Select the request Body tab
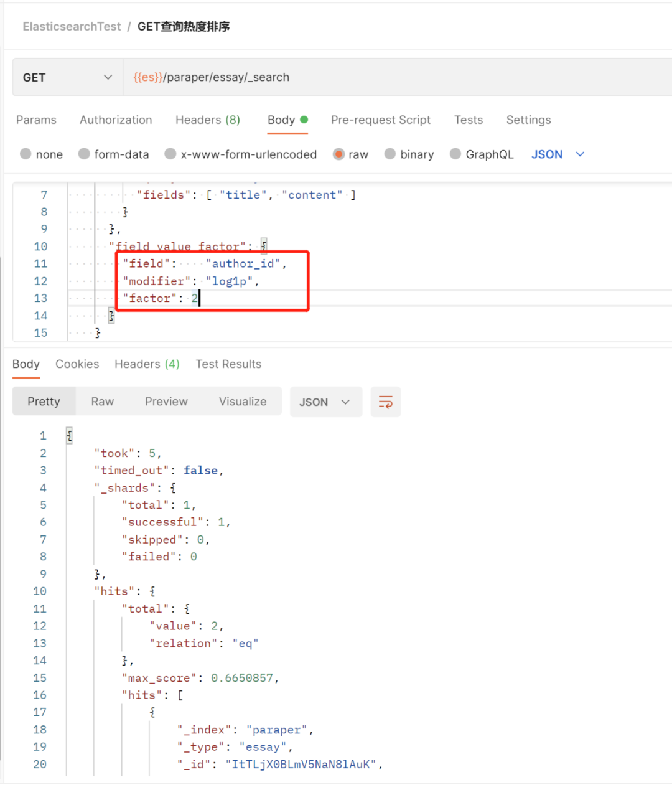672x800 pixels. (x=287, y=120)
